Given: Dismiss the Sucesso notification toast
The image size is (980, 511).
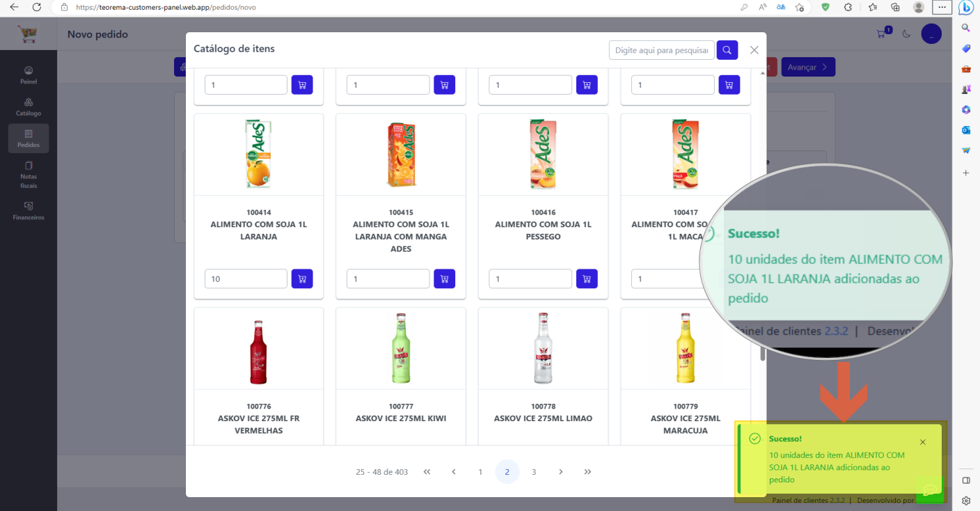Looking at the screenshot, I should 923,442.
